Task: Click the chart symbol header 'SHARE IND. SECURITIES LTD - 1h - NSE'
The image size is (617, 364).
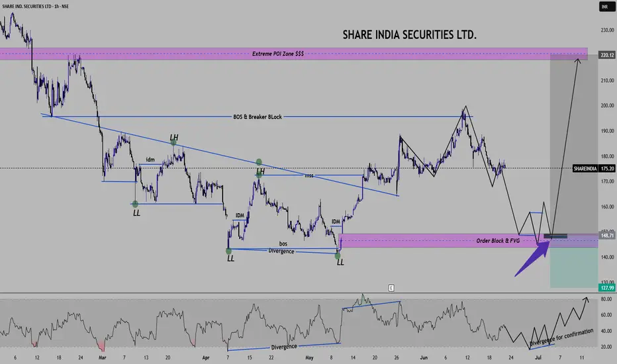Action: 35,7
